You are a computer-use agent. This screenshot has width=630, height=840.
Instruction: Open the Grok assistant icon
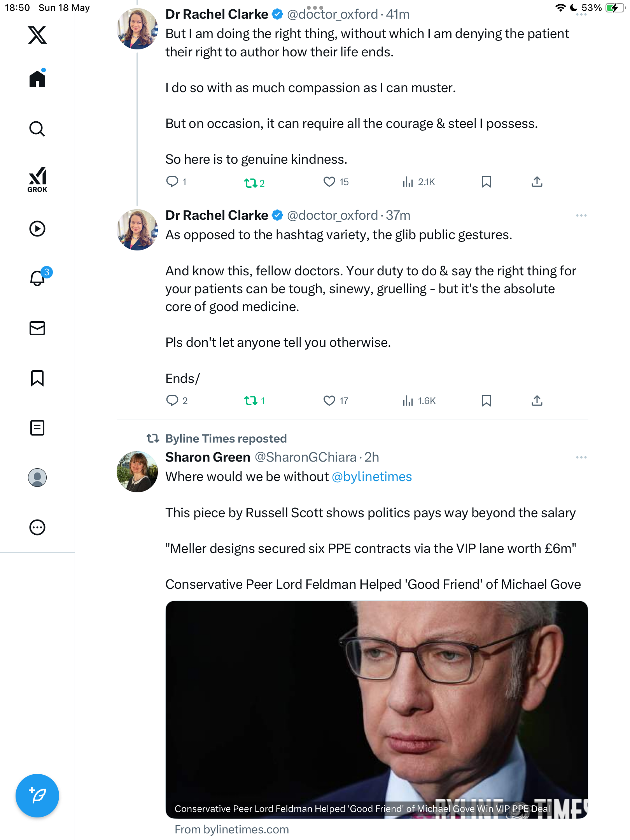(x=37, y=179)
